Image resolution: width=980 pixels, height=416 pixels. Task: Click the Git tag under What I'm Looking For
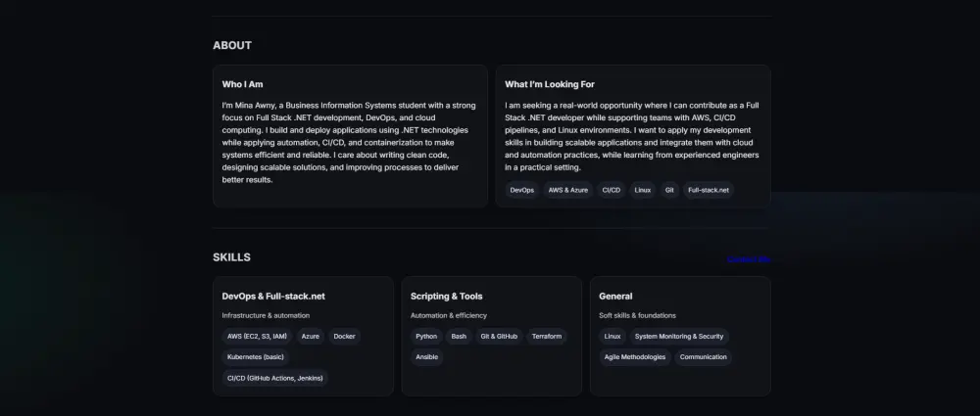(x=669, y=190)
